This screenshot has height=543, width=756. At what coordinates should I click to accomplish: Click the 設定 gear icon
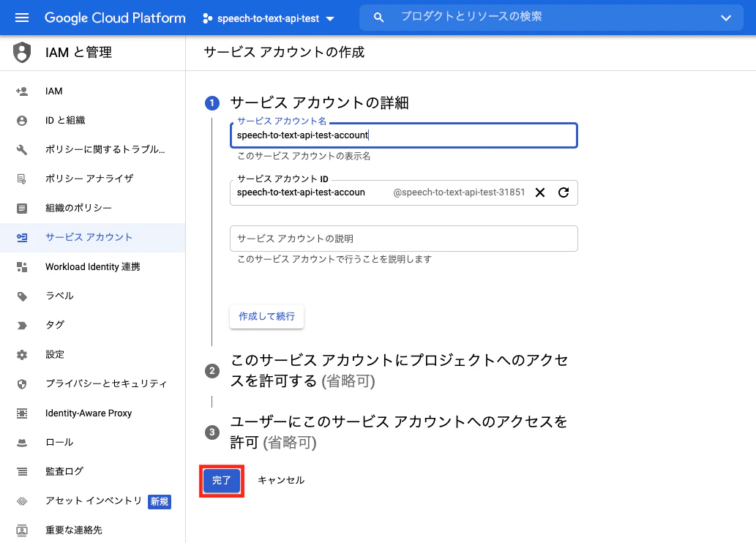point(22,355)
